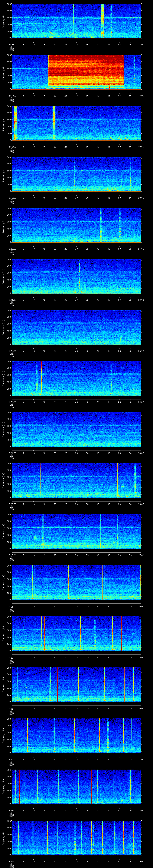Click the 22:00 end time label

[141, 300]
